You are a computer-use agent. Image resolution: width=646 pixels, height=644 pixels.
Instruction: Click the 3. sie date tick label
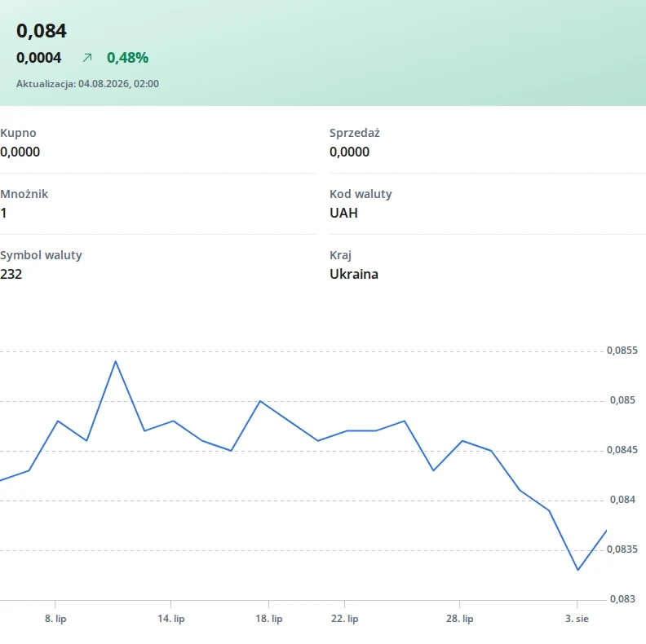pos(577,619)
